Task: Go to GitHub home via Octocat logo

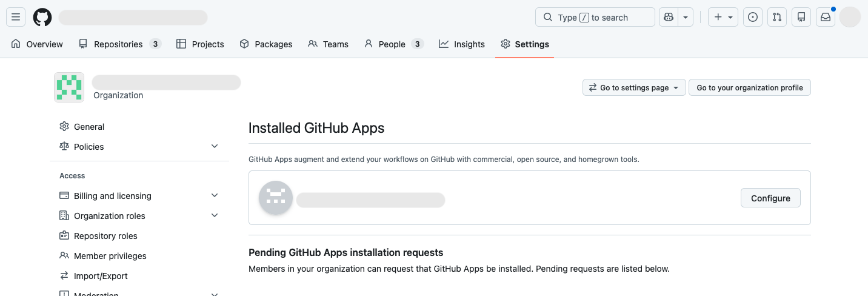Action: (42, 17)
